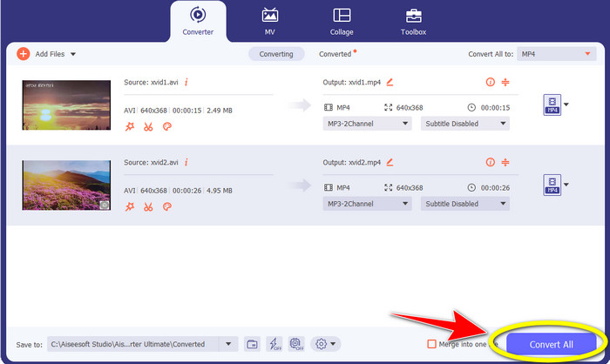
Task: Open the effects wand icon for xvid1.avi
Action: (130, 125)
